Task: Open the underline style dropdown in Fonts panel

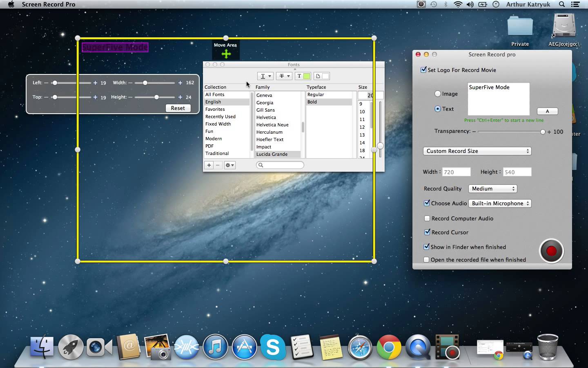Action: [x=265, y=76]
